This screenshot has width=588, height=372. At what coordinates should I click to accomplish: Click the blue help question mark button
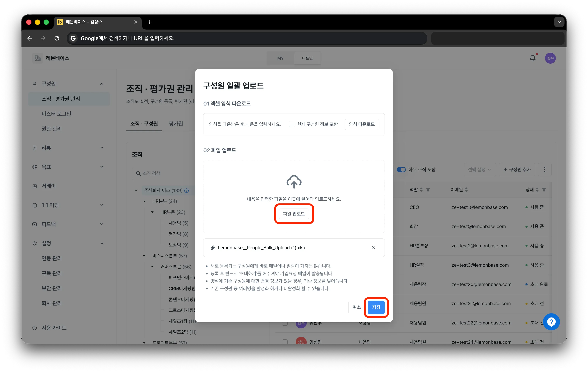coord(551,322)
